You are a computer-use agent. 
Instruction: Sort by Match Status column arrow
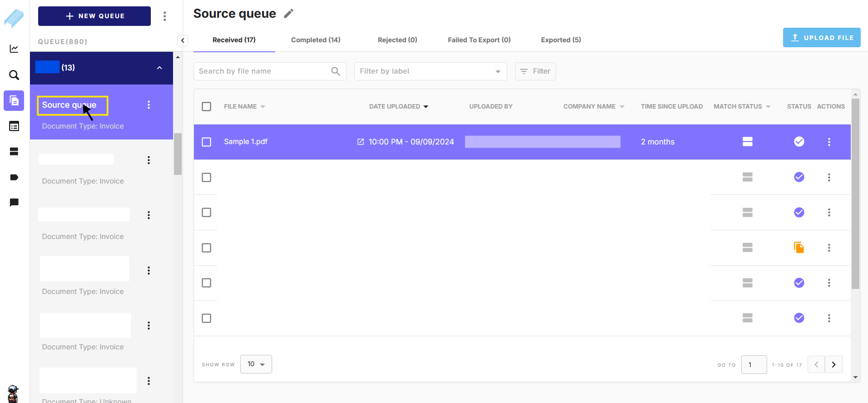[x=768, y=107]
